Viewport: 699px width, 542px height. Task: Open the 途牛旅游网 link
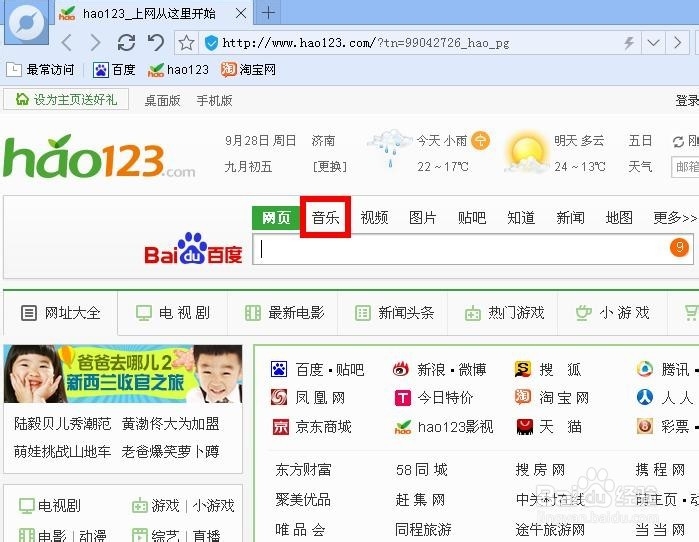click(550, 530)
